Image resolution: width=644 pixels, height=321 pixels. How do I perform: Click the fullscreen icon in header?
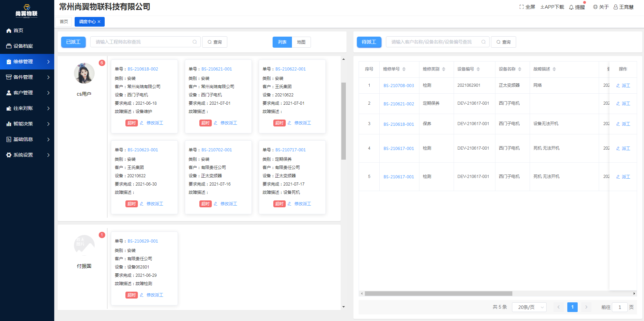(x=521, y=7)
